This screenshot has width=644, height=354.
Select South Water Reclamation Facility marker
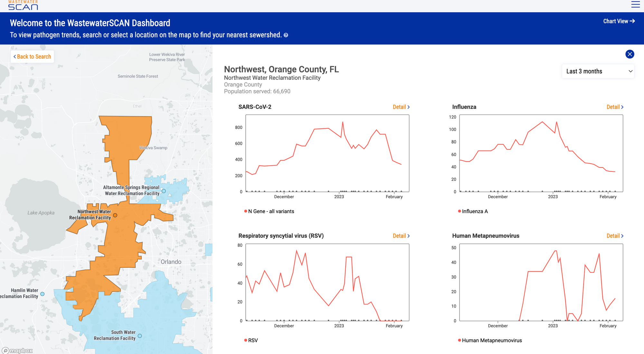[x=140, y=336]
